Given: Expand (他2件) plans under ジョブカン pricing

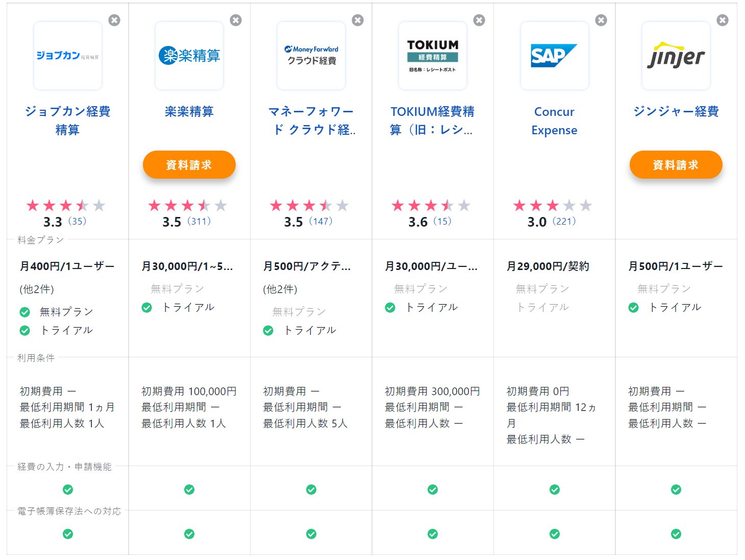Looking at the screenshot, I should point(37,289).
